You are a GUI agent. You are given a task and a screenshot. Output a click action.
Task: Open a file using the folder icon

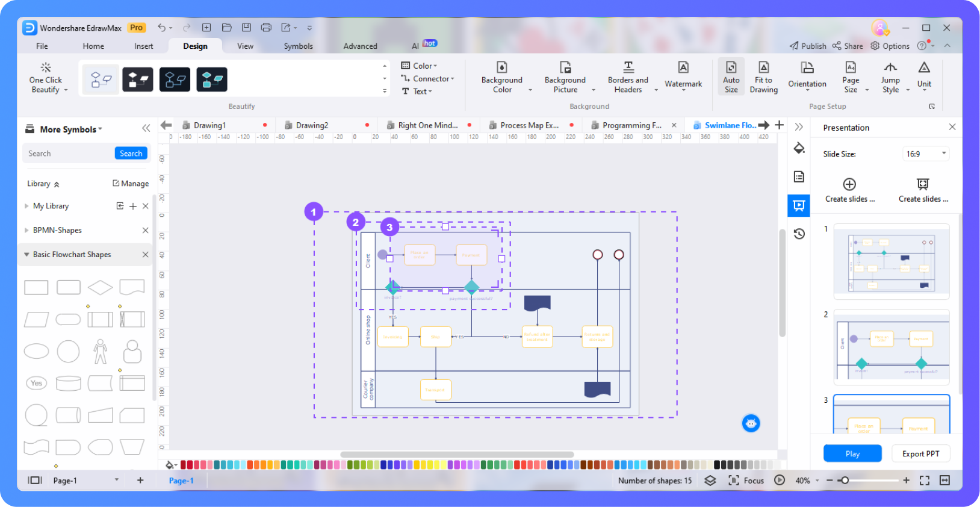coord(227,28)
